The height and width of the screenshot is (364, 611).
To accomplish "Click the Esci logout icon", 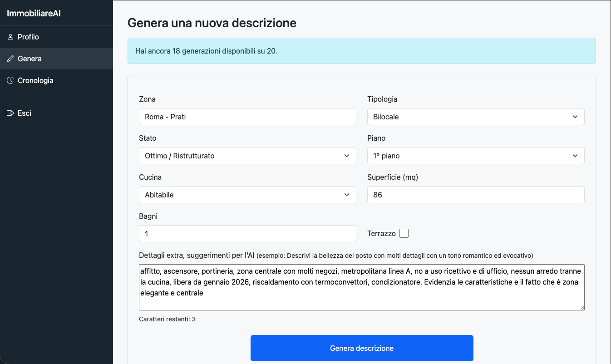I will pos(10,113).
